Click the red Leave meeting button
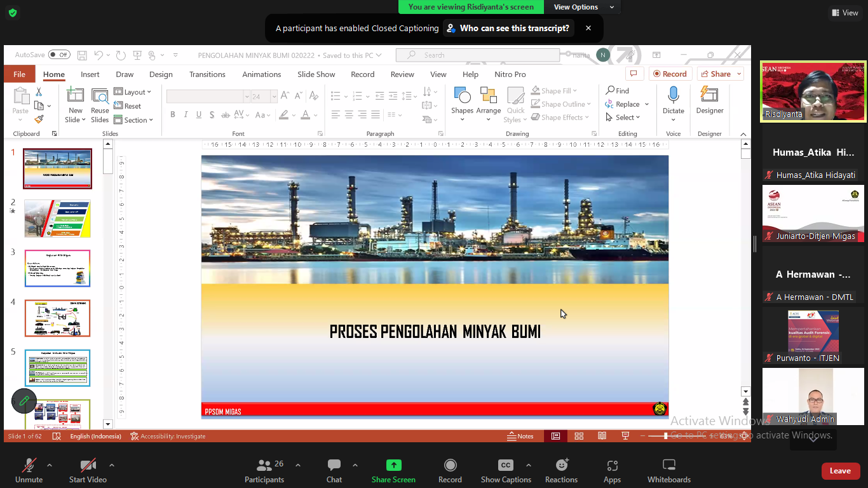The image size is (868, 488). [840, 471]
